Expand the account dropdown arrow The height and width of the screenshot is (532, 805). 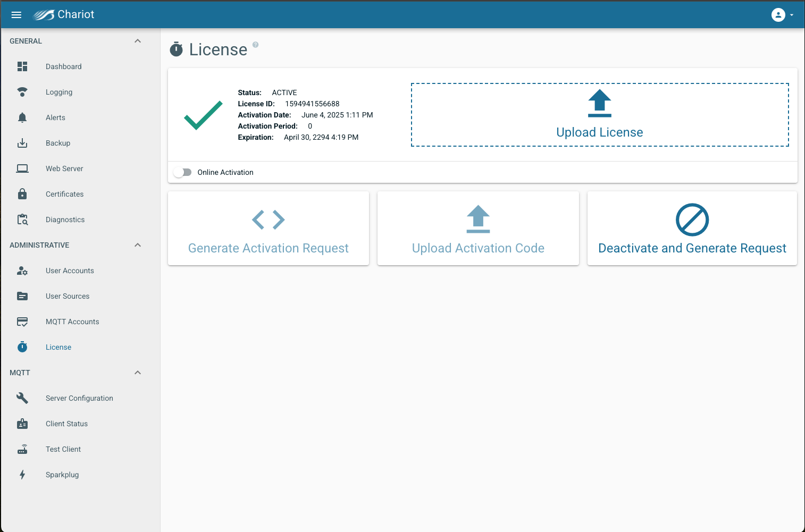[x=792, y=15]
